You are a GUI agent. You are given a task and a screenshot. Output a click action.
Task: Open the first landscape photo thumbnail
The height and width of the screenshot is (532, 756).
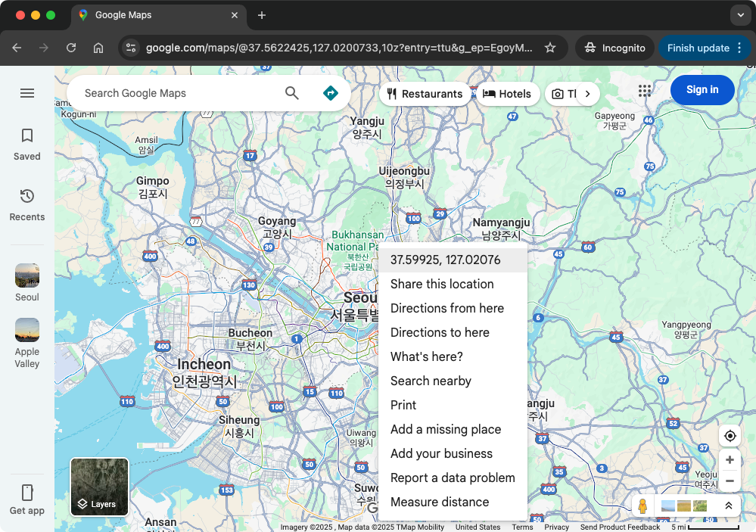click(668, 505)
